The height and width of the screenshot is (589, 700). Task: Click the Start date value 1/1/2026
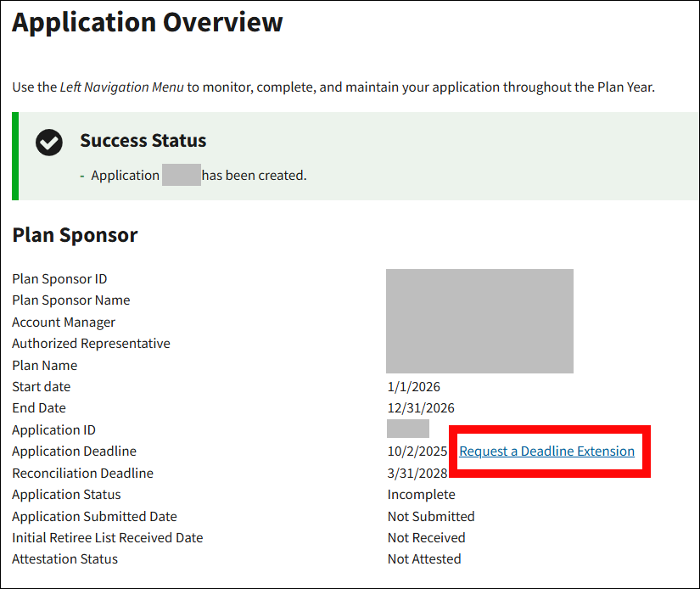(414, 387)
